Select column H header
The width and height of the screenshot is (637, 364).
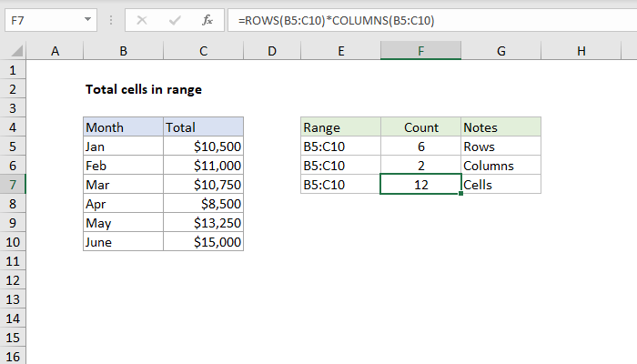pos(581,53)
